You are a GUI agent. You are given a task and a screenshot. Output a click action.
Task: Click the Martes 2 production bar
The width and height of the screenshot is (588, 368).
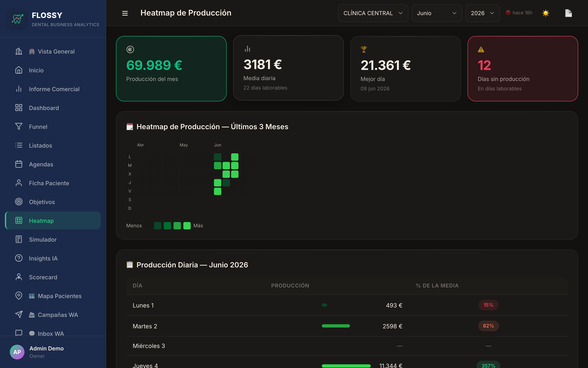[x=336, y=326]
